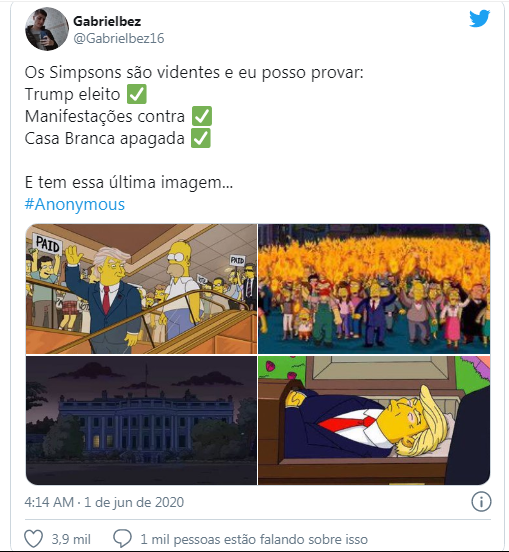
Task: Open escalator scene image with PAID signs
Action: [x=141, y=289]
